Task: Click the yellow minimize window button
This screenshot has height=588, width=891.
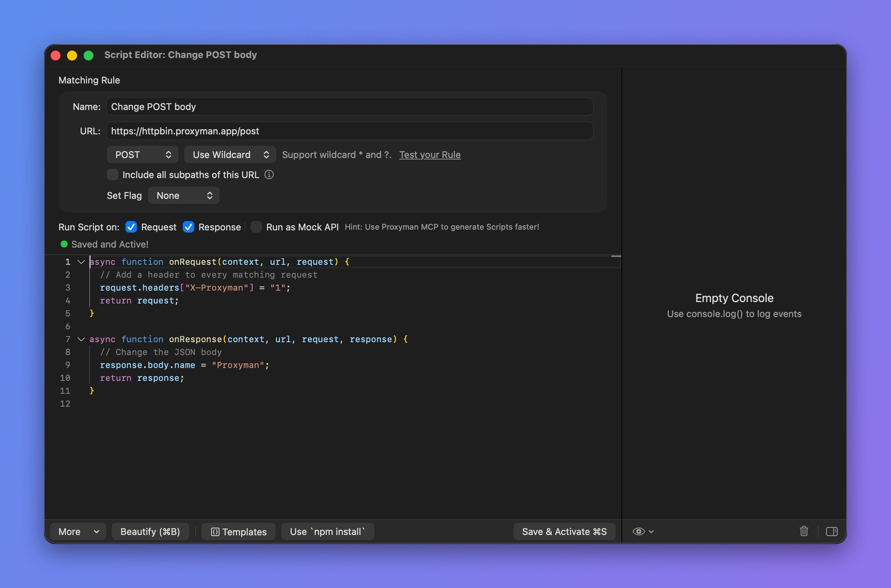Action: [72, 55]
